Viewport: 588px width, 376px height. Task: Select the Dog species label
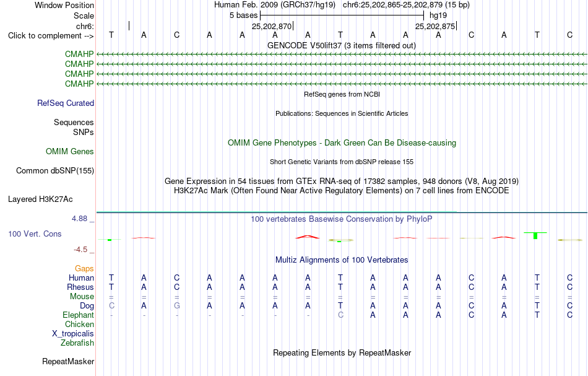(87, 306)
